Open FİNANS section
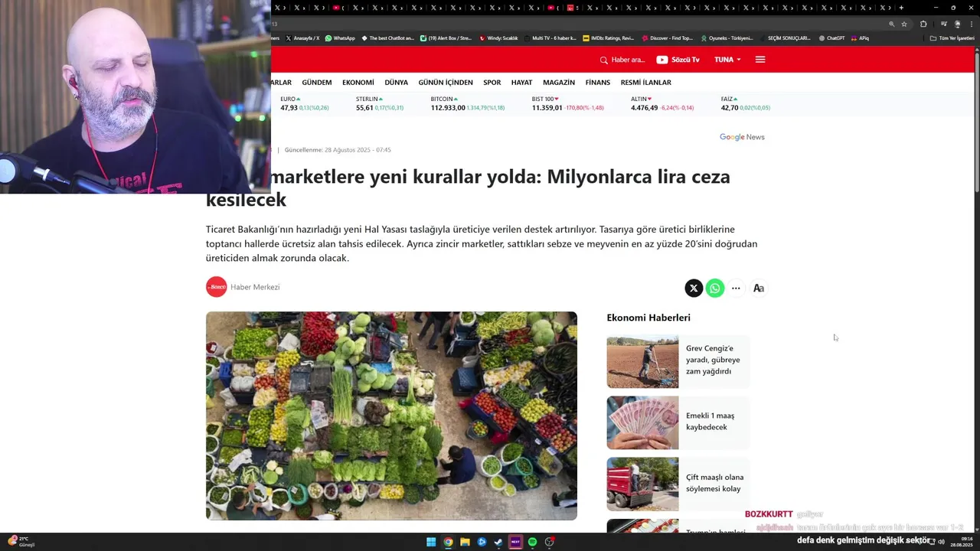The width and height of the screenshot is (980, 551). point(598,83)
